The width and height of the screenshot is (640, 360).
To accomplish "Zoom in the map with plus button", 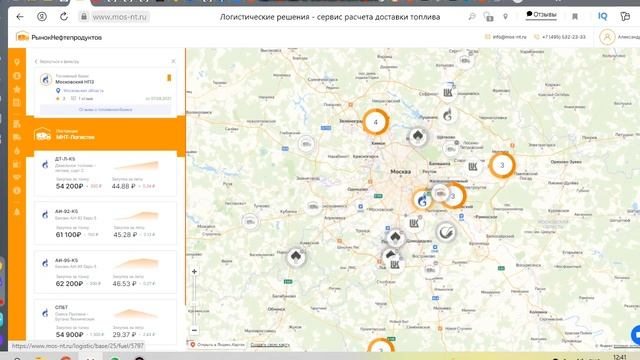I will click(194, 271).
